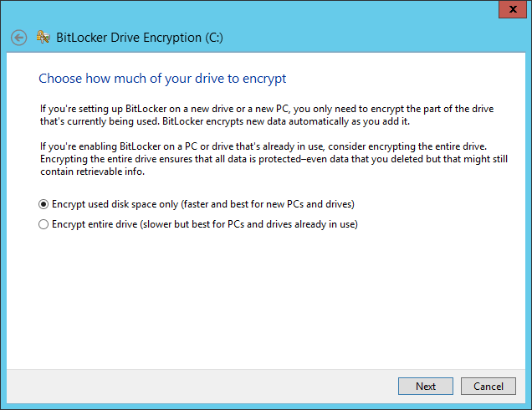
Task: Select the used disk space only radio button
Action: (x=43, y=204)
